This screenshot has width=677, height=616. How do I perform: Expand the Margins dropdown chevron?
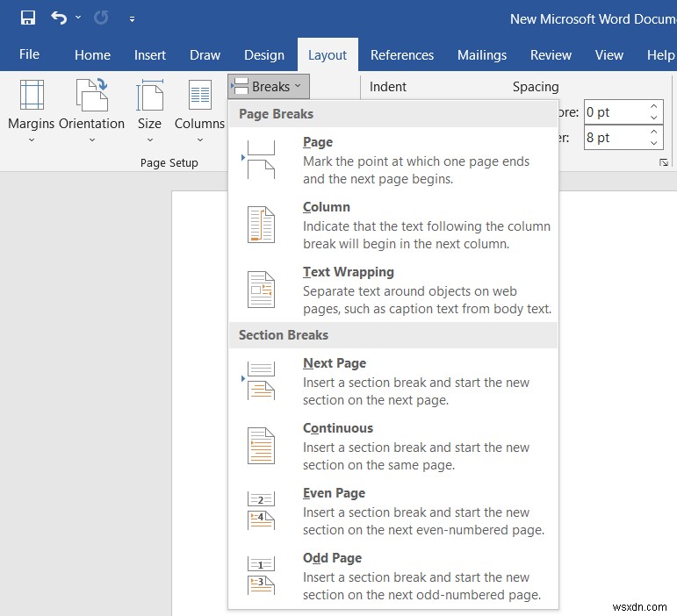coord(32,140)
